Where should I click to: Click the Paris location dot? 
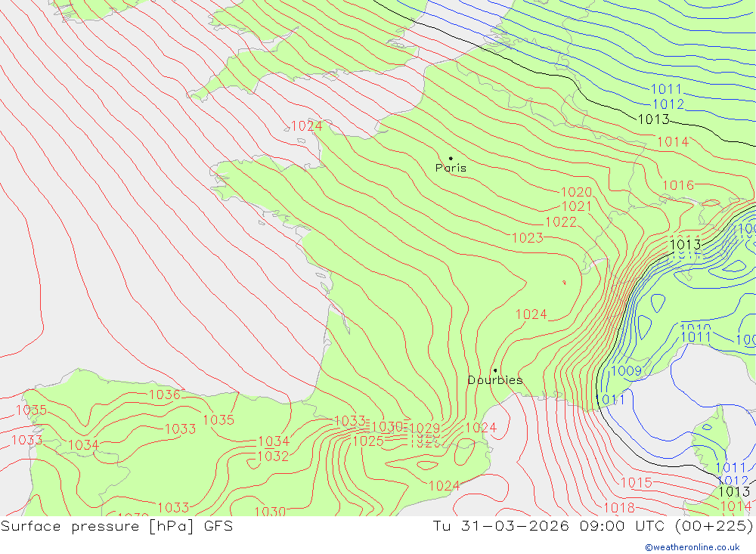pos(451,158)
